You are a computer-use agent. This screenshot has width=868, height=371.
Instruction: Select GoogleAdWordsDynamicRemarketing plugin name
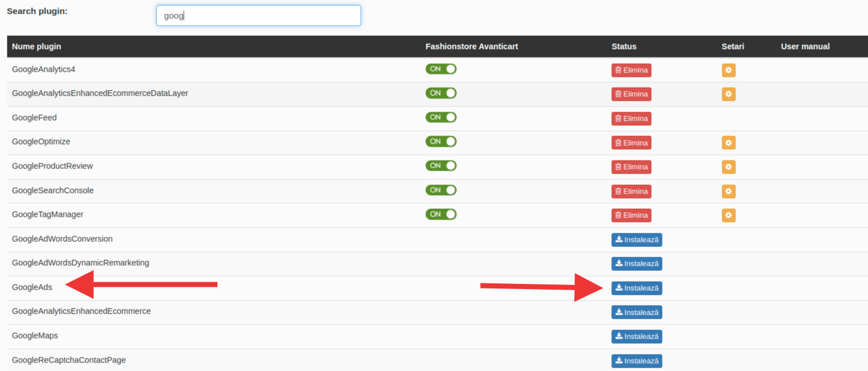tap(80, 263)
